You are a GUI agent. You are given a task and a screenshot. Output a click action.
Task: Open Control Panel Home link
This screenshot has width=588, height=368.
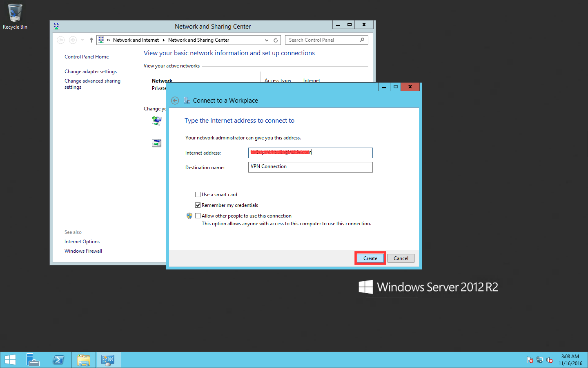tap(87, 57)
